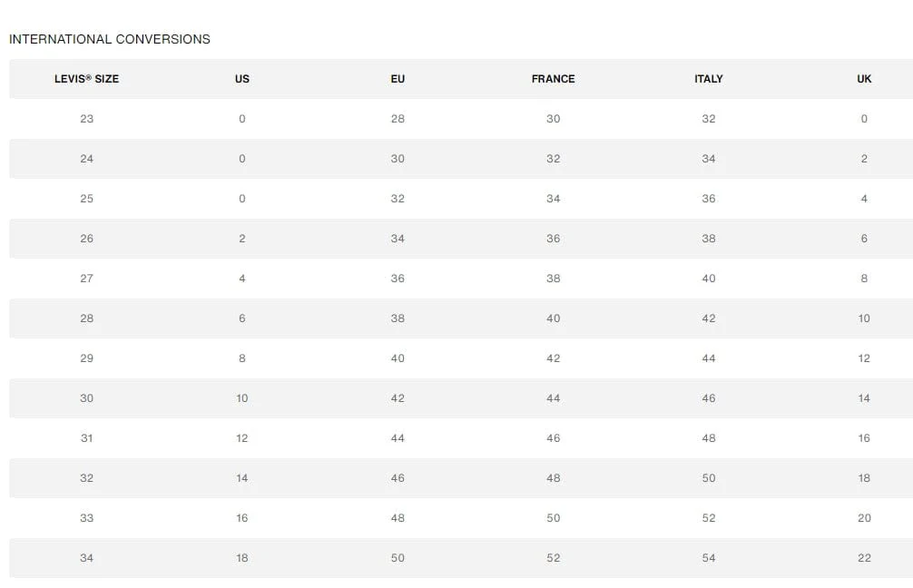The image size is (913, 588).
Task: Select the FRANCE column header
Action: pyautogui.click(x=554, y=79)
